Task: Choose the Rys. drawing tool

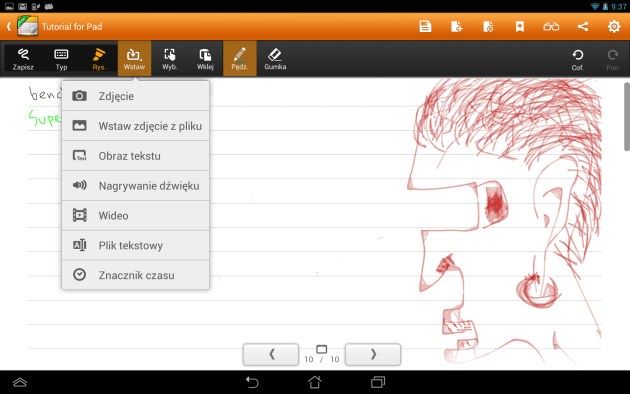Action: point(99,59)
